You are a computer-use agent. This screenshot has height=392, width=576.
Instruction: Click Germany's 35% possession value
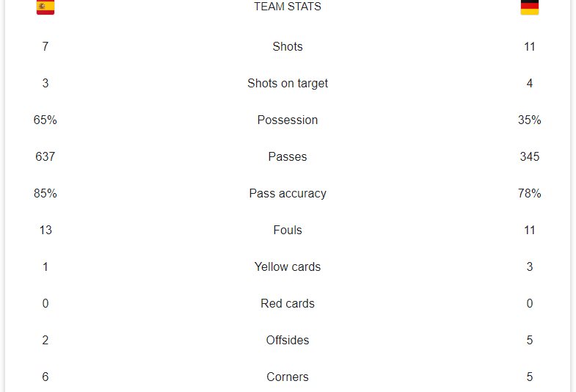tap(529, 120)
